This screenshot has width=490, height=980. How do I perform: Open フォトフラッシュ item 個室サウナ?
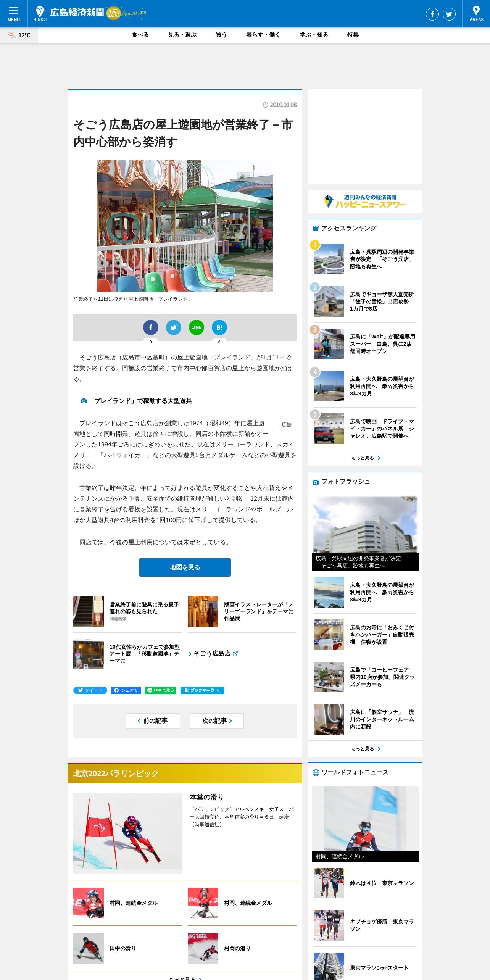[x=365, y=719]
